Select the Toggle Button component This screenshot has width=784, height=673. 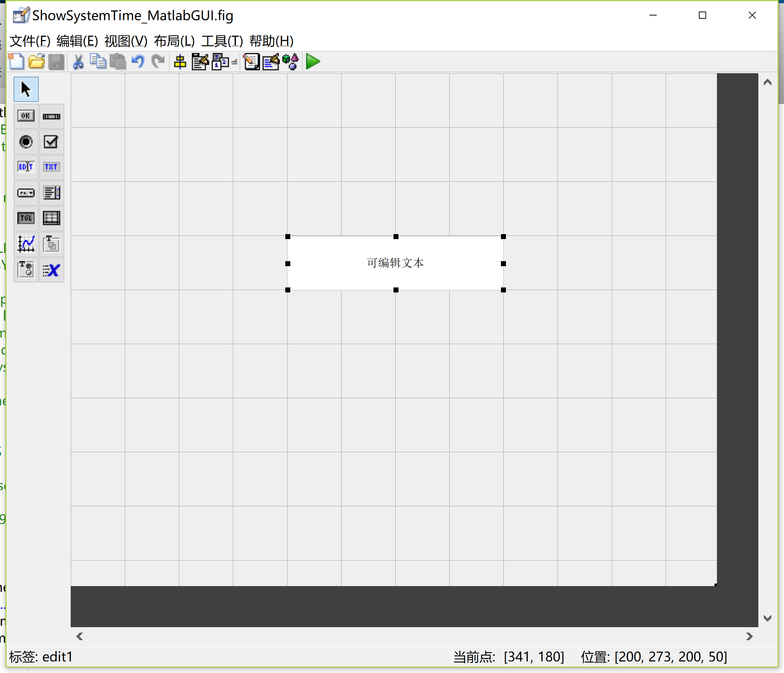click(26, 219)
